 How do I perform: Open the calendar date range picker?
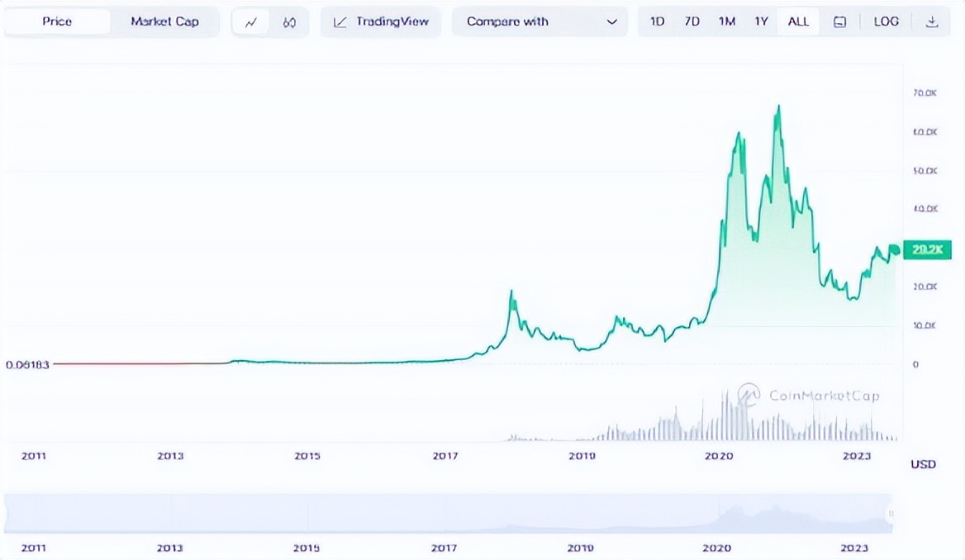840,22
